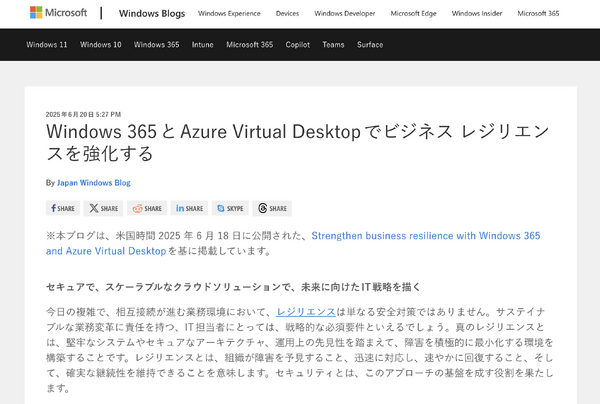Image resolution: width=600 pixels, height=404 pixels.
Task: Open the レジリエンス hyperlink
Action: coord(306,312)
